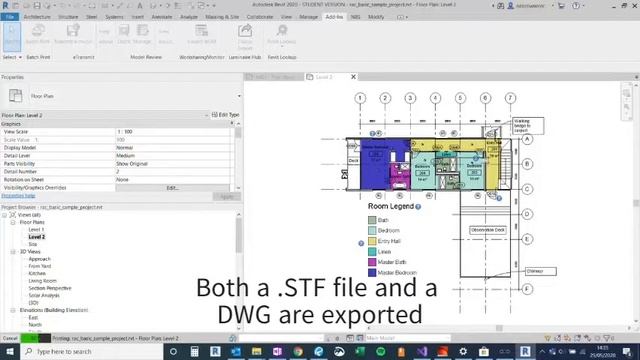
Task: Click the user sign-in account icon
Action: click(x=510, y=6)
